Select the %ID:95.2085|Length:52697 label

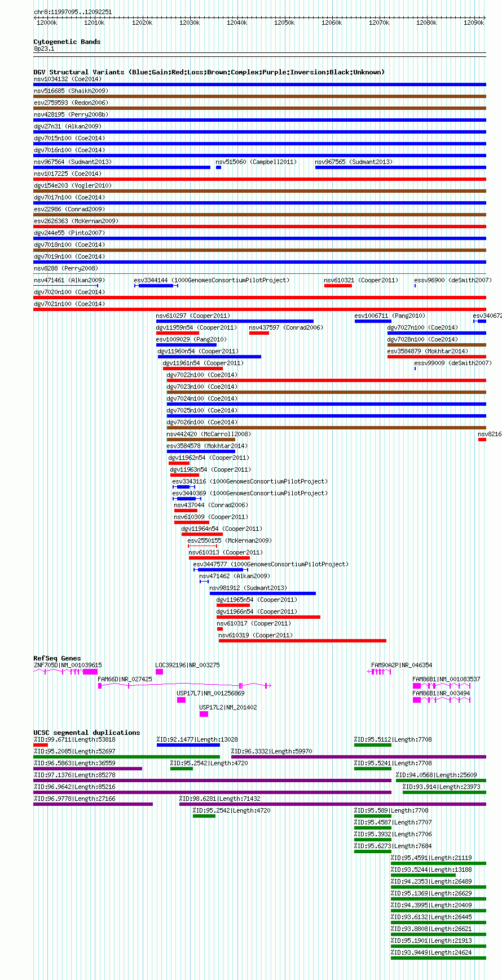click(x=74, y=751)
